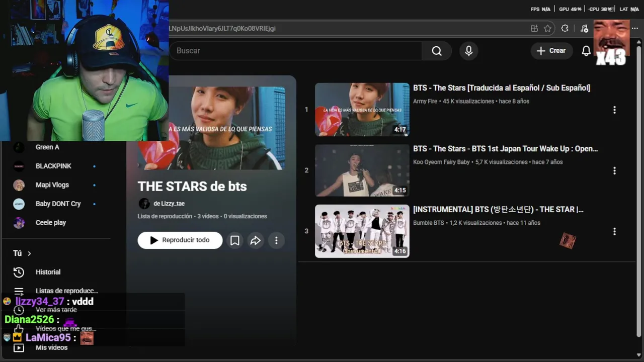Viewport: 644px width, 362px height.
Task: Click '45 K visualizaciones • hace 8 años' text
Action: (x=486, y=101)
